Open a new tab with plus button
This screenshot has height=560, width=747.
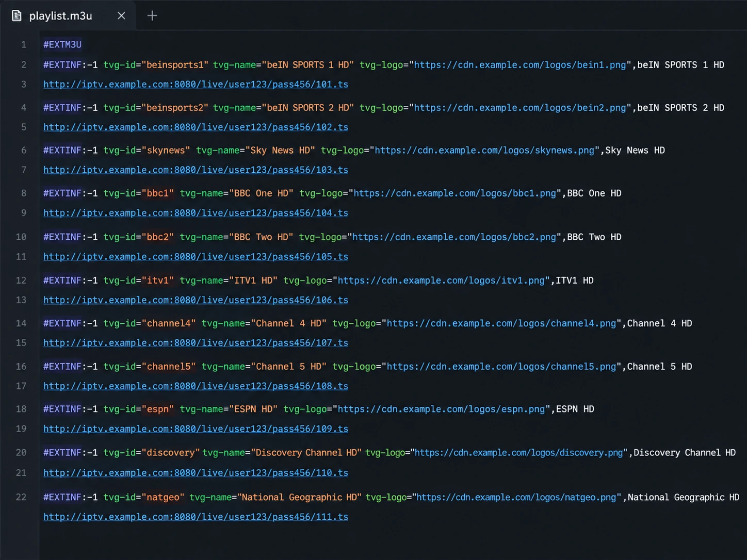coord(152,15)
